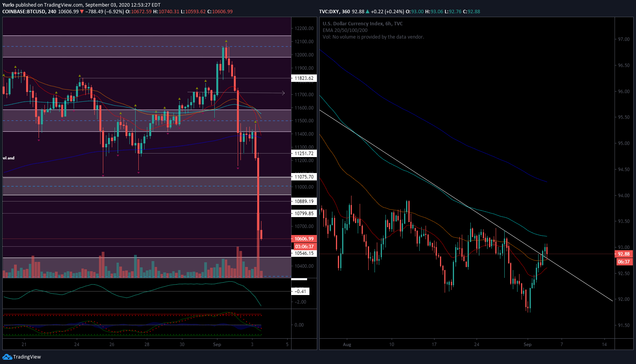636x364 pixels.
Task: Click the DXY low value L:92.76
Action: point(453,11)
